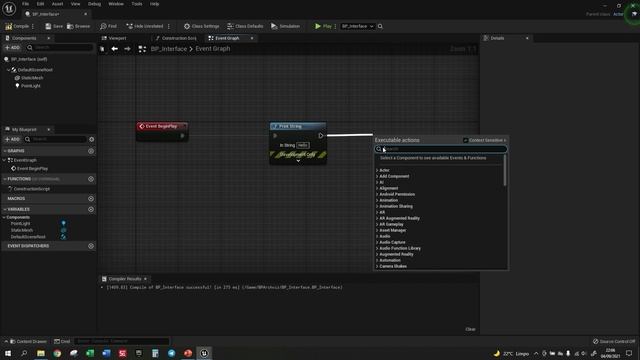640x360 pixels.
Task: Open the Content Drawer
Action: tap(28, 341)
